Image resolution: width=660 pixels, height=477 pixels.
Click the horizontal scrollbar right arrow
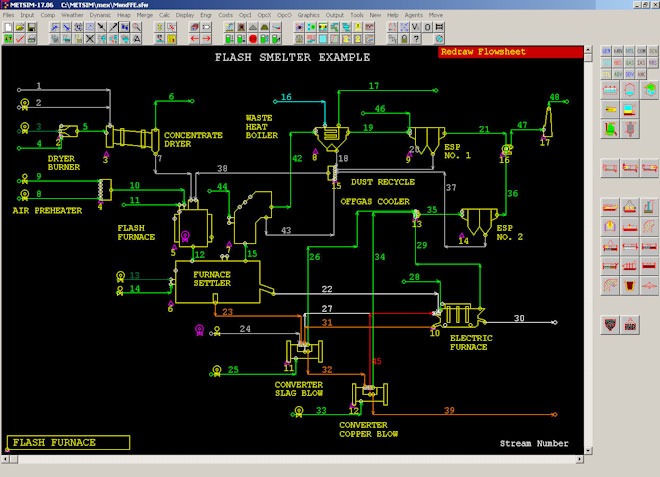tap(580, 459)
